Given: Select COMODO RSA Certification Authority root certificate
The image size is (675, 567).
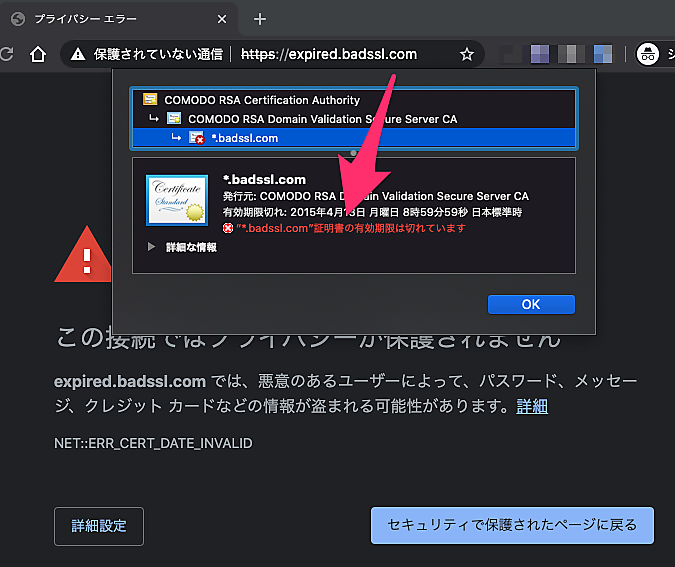Looking at the screenshot, I should [x=262, y=100].
